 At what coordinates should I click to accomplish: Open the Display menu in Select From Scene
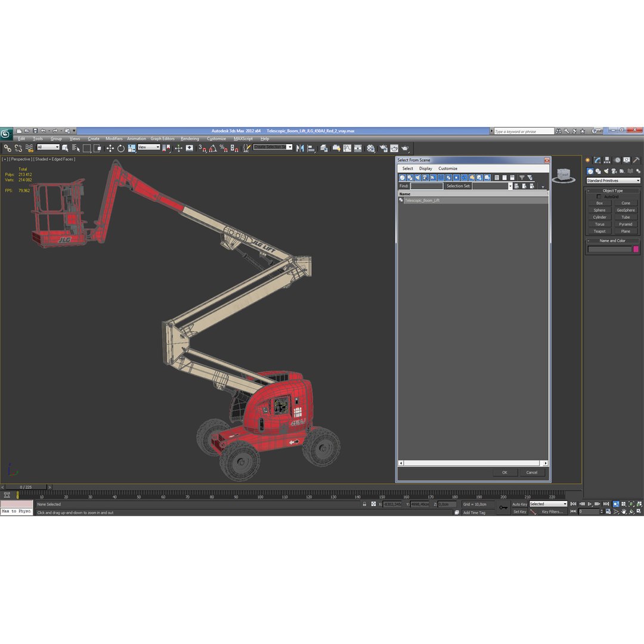pyautogui.click(x=426, y=168)
